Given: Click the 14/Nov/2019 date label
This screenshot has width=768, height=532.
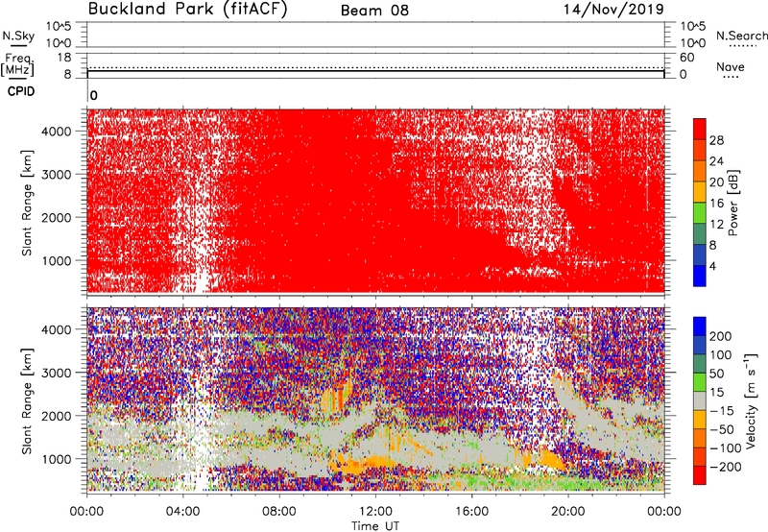Looking at the screenshot, I should click(x=613, y=9).
